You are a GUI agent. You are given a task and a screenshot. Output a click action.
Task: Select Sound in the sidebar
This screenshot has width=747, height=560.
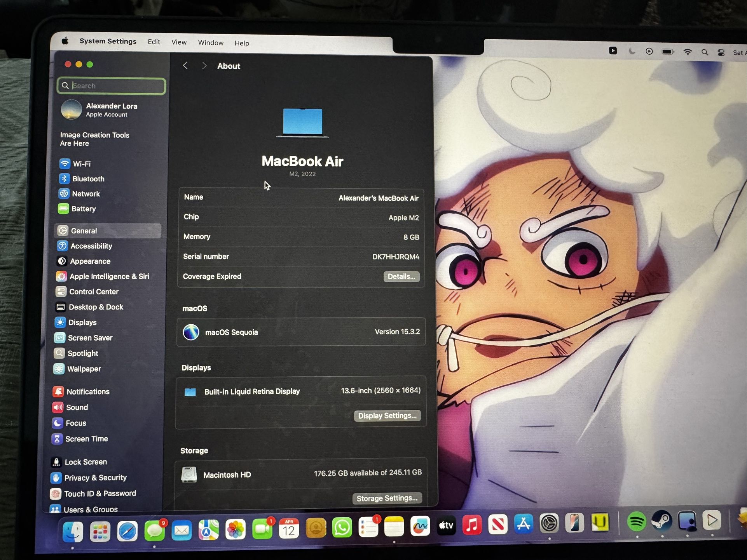70,407
